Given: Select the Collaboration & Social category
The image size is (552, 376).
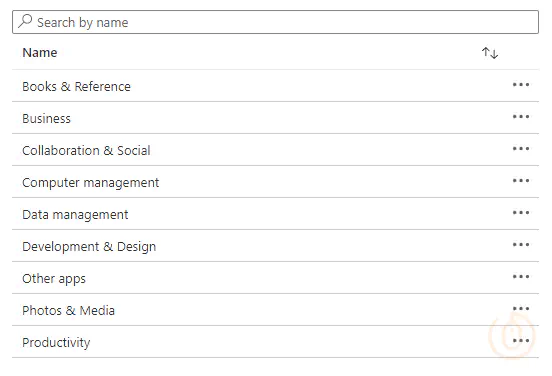Looking at the screenshot, I should (x=86, y=150).
